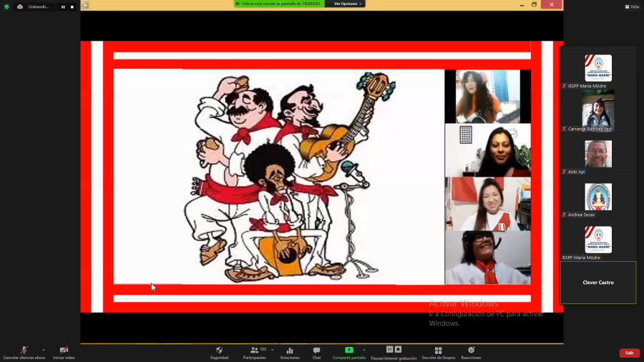Select Clever Castro participant tile
The width and height of the screenshot is (644, 362).
click(597, 283)
